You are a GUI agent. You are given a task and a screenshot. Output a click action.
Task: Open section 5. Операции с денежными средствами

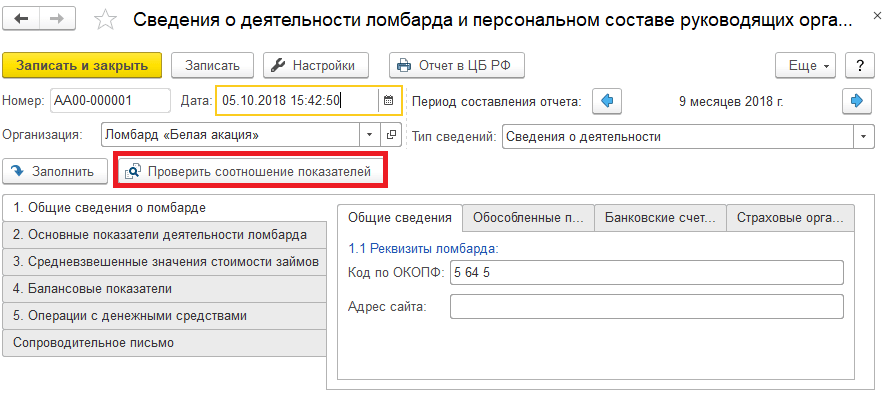pyautogui.click(x=164, y=316)
